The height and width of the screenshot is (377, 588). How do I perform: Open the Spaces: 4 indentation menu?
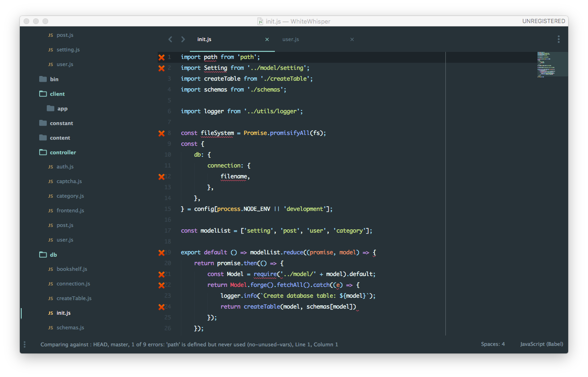(493, 344)
